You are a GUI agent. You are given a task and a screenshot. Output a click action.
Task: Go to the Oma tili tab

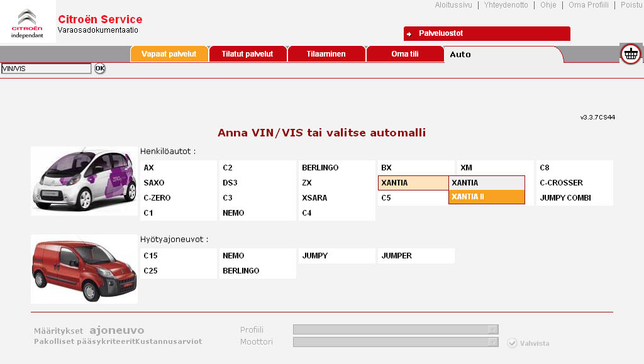tap(404, 54)
